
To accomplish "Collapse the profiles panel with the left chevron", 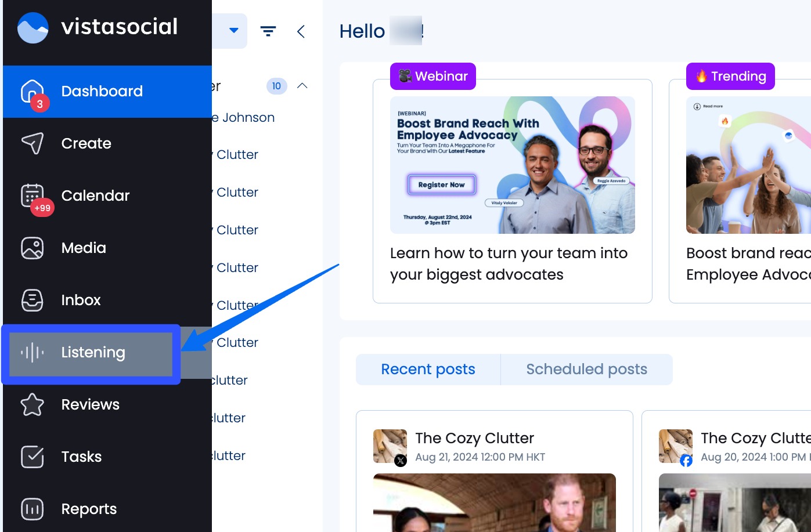I will click(x=301, y=32).
